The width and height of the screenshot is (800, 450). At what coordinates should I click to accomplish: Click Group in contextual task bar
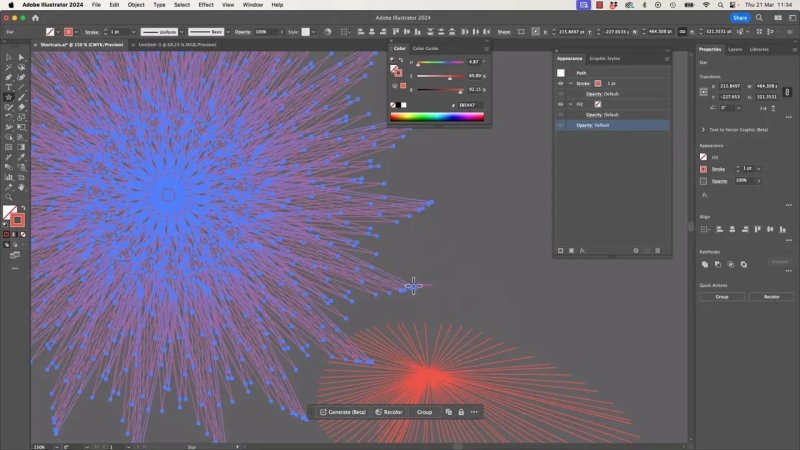click(424, 412)
